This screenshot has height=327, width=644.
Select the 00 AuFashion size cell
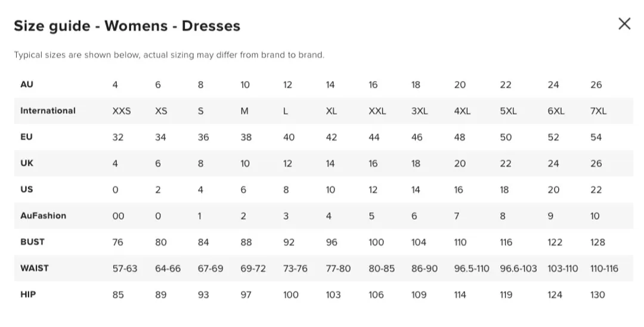click(x=118, y=216)
